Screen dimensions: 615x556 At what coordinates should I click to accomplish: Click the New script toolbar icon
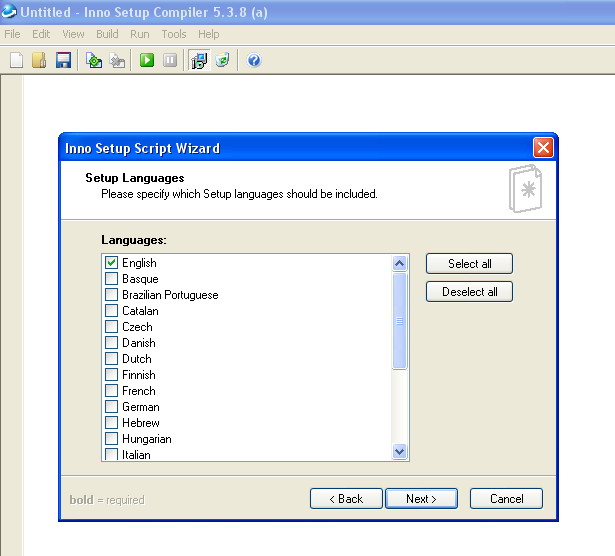tap(16, 60)
